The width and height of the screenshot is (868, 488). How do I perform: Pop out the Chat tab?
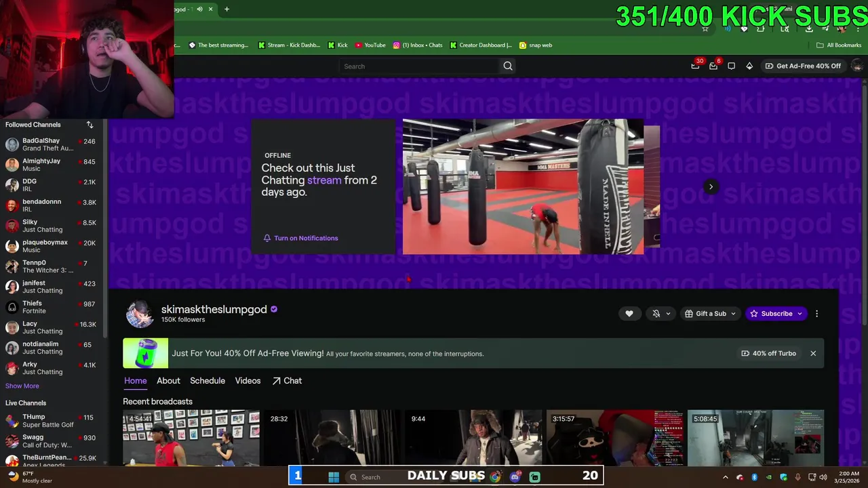coord(287,381)
